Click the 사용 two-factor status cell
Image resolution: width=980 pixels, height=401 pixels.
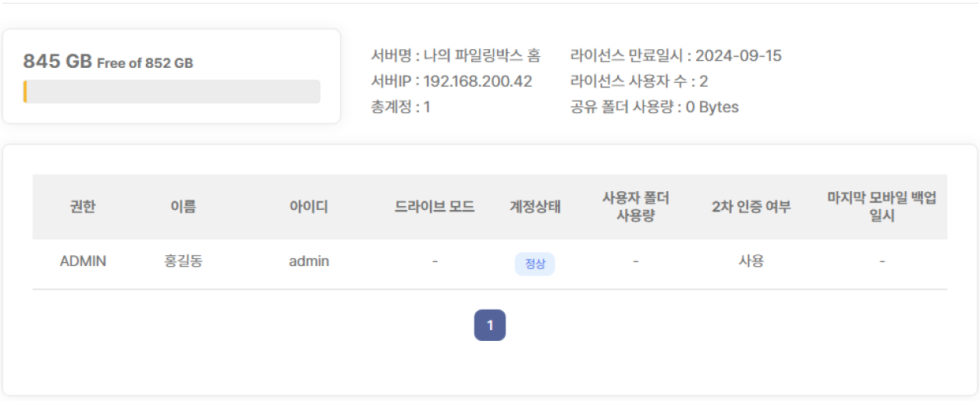[x=751, y=261]
